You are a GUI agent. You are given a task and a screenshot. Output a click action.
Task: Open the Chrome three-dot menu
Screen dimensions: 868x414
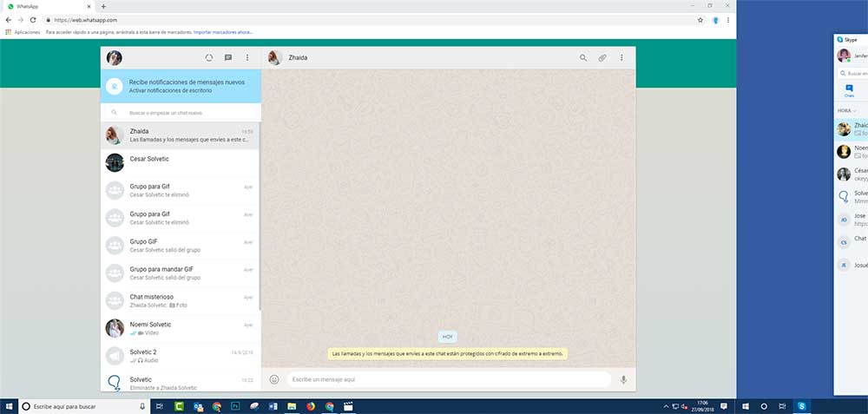coord(728,20)
